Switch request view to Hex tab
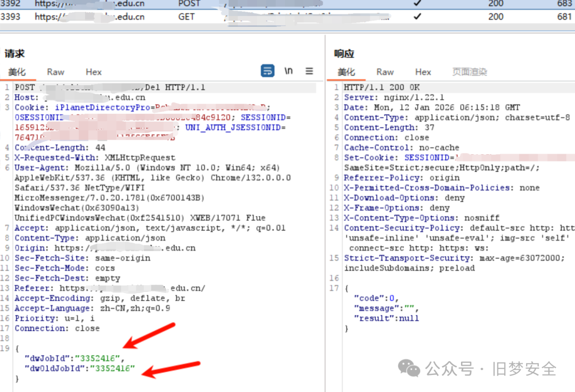 [94, 72]
